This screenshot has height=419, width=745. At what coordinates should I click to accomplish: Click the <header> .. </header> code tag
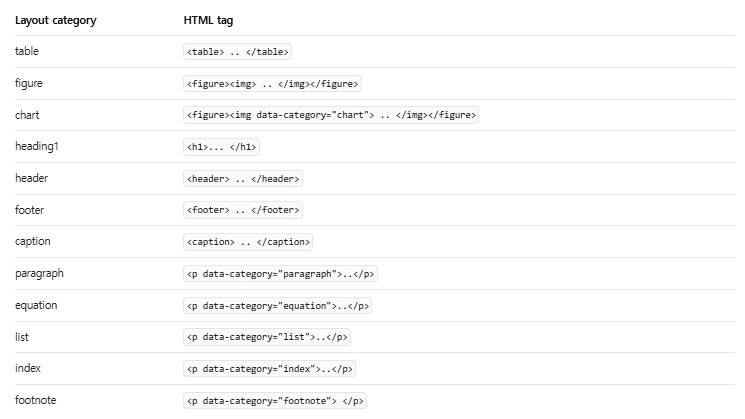click(243, 179)
